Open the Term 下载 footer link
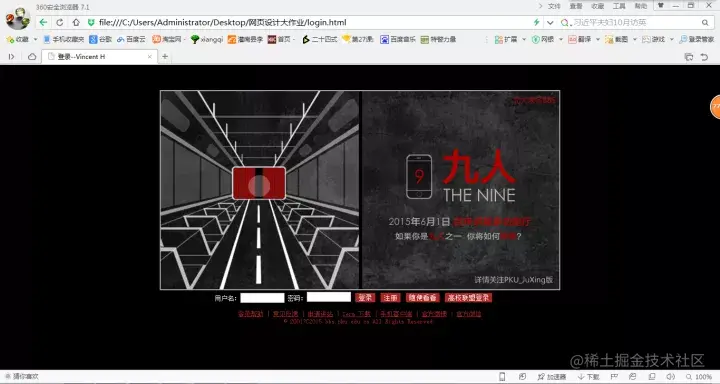 356,314
